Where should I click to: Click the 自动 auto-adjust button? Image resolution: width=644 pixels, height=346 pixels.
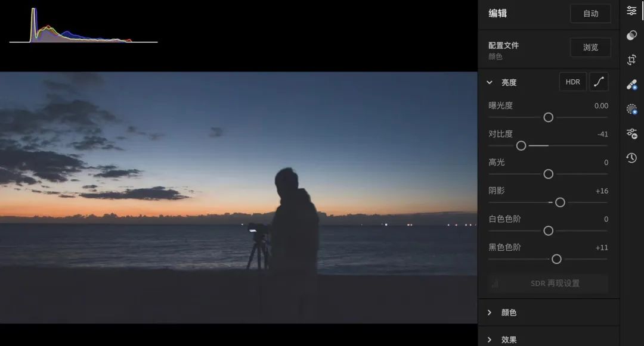[x=590, y=14]
